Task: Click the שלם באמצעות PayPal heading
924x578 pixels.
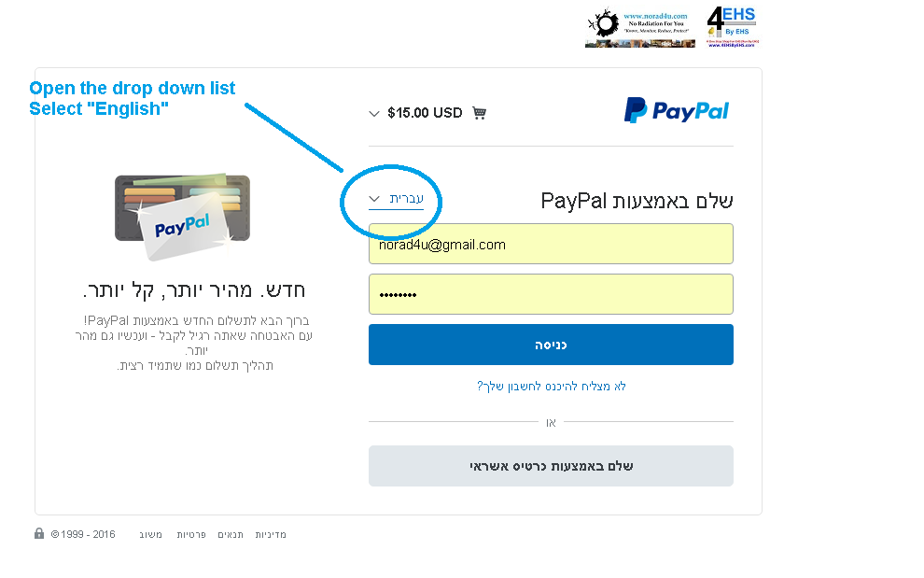Action: 637,201
